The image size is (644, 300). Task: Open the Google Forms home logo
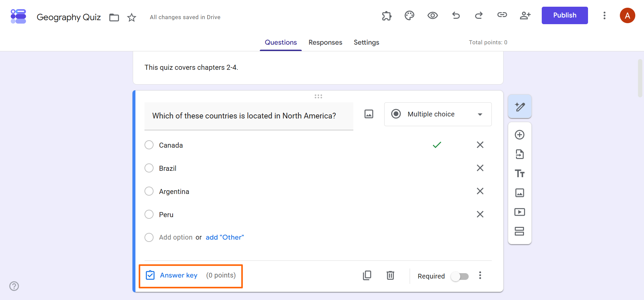coord(18,16)
